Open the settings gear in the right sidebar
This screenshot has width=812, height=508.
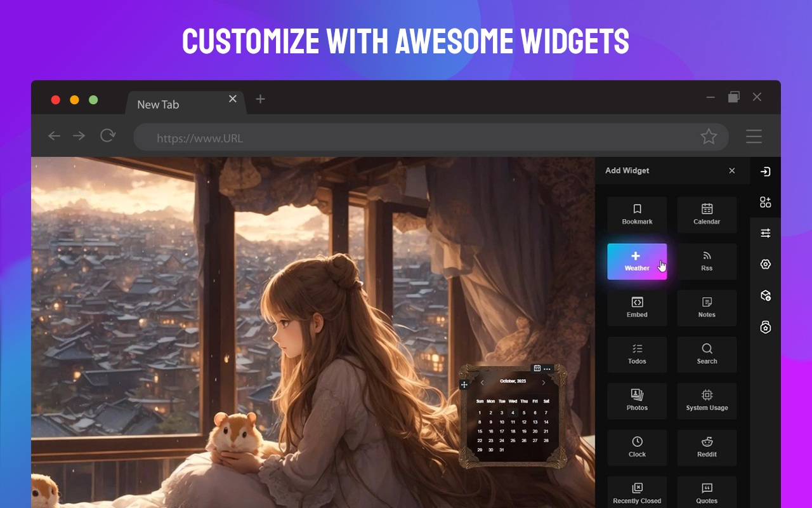765,264
